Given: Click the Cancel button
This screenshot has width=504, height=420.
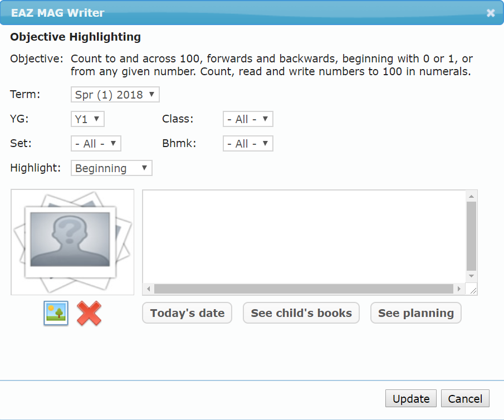Looking at the screenshot, I should 465,399.
